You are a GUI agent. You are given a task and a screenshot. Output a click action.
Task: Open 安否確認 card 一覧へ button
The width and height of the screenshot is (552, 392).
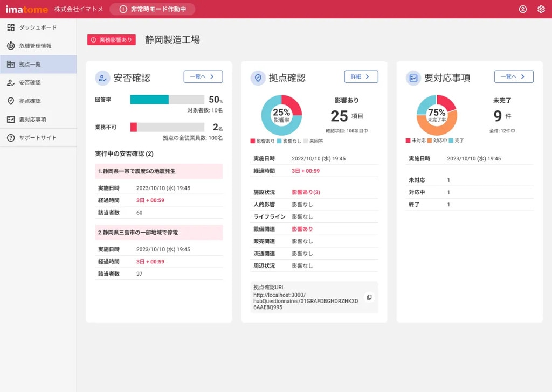pyautogui.click(x=203, y=76)
